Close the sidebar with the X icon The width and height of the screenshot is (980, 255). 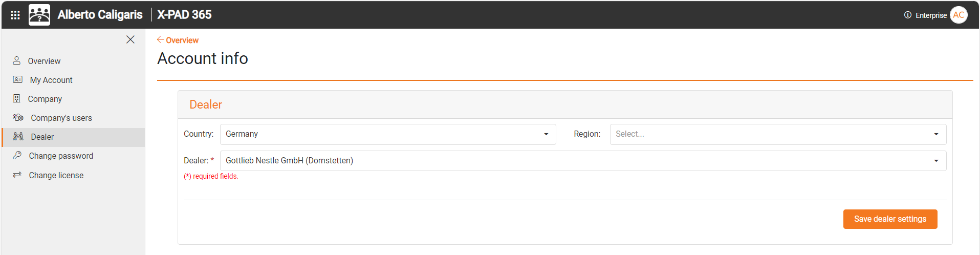pos(130,39)
